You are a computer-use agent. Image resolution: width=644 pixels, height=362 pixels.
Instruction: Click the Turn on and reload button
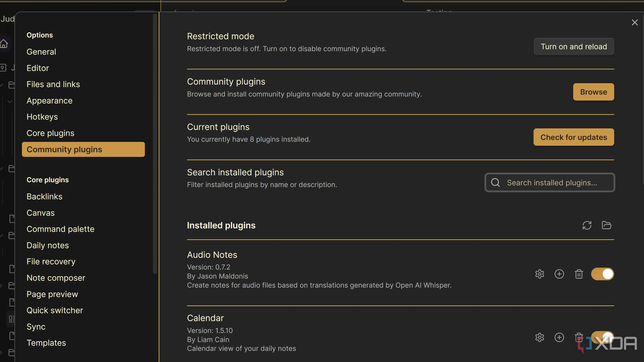click(x=574, y=47)
